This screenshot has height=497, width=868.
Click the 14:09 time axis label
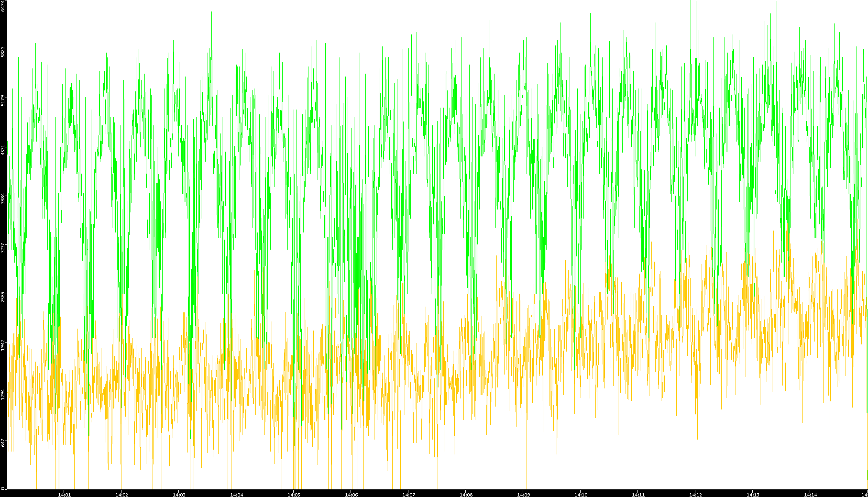(x=523, y=495)
